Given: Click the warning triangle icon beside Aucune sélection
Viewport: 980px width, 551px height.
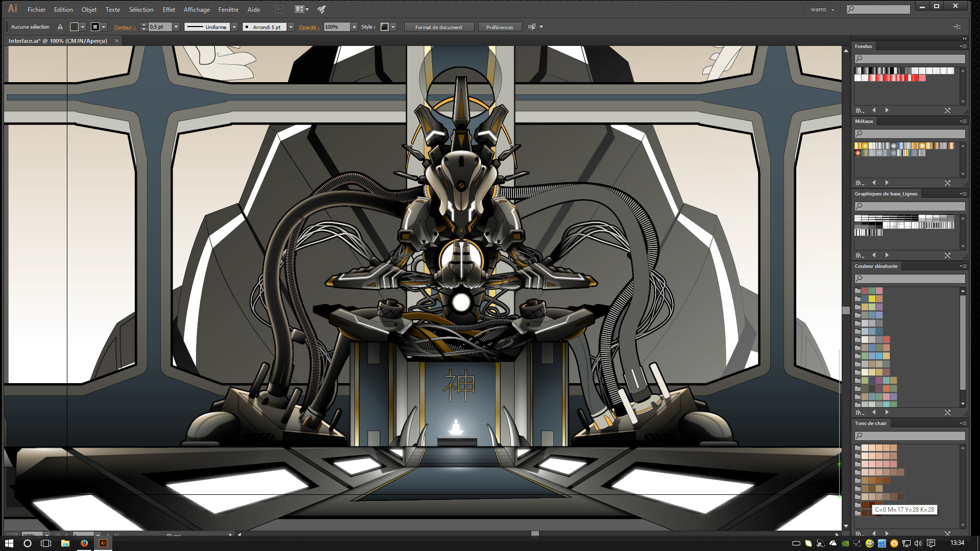Looking at the screenshot, I should pos(60,27).
